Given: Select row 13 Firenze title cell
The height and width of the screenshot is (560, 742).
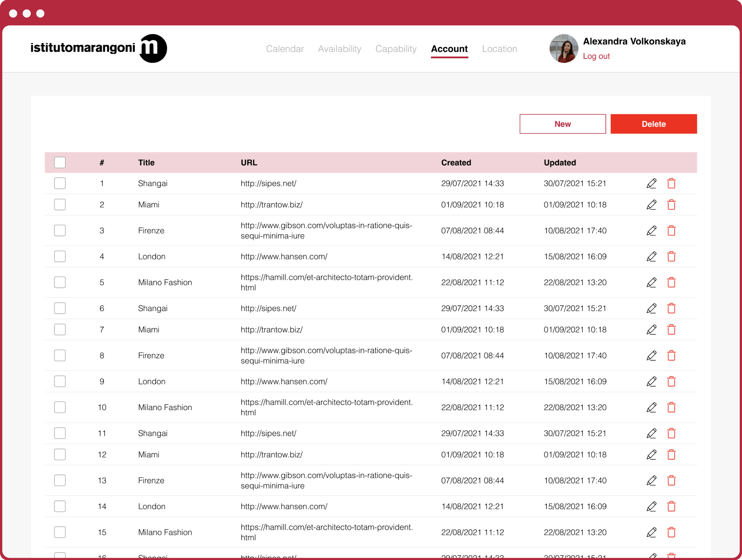Looking at the screenshot, I should coord(151,481).
